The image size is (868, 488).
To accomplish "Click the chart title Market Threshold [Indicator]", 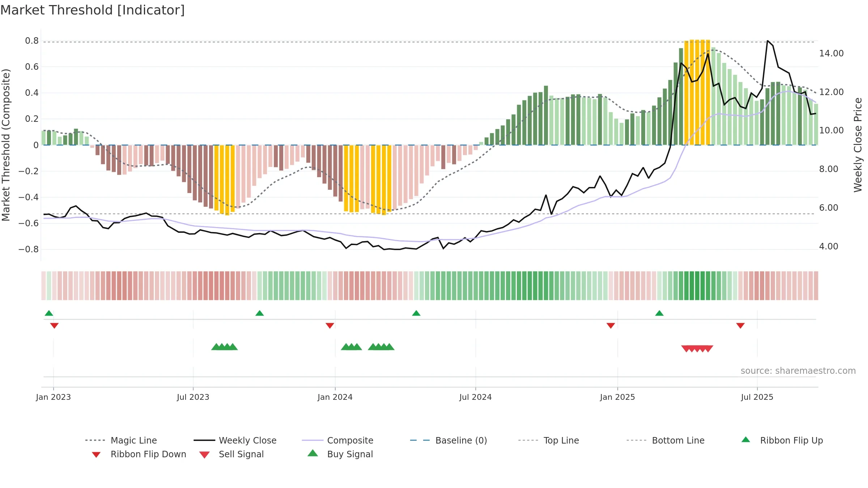I will [x=93, y=10].
